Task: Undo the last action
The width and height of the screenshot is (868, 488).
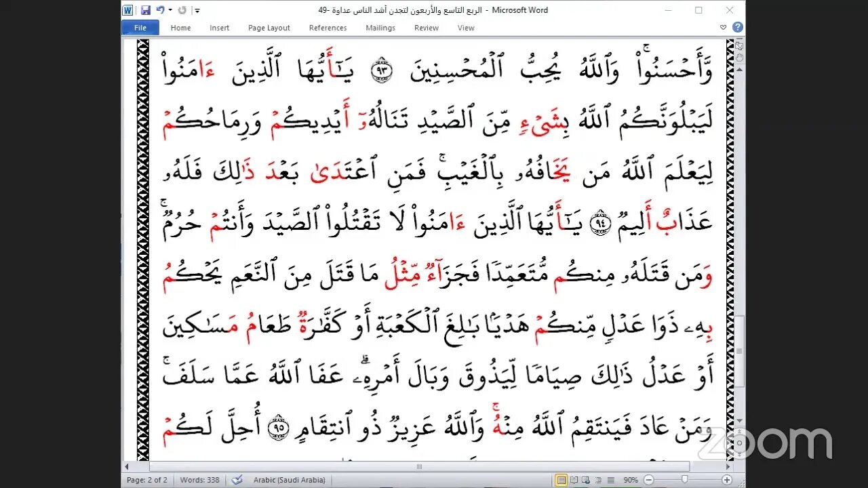Action: 160,10
